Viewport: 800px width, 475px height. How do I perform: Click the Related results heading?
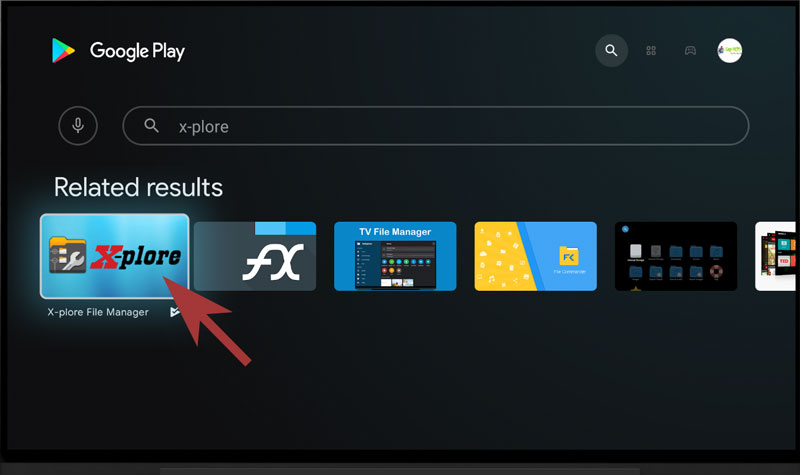138,187
